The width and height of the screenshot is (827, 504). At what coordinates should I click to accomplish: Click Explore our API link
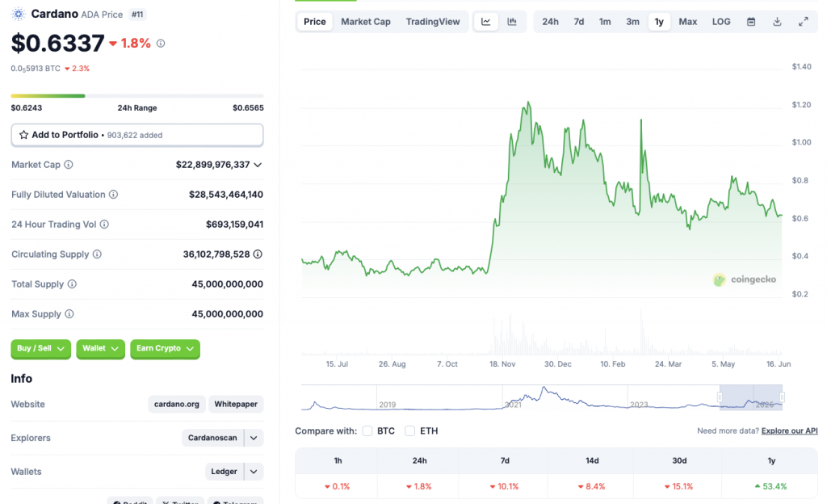coord(790,430)
